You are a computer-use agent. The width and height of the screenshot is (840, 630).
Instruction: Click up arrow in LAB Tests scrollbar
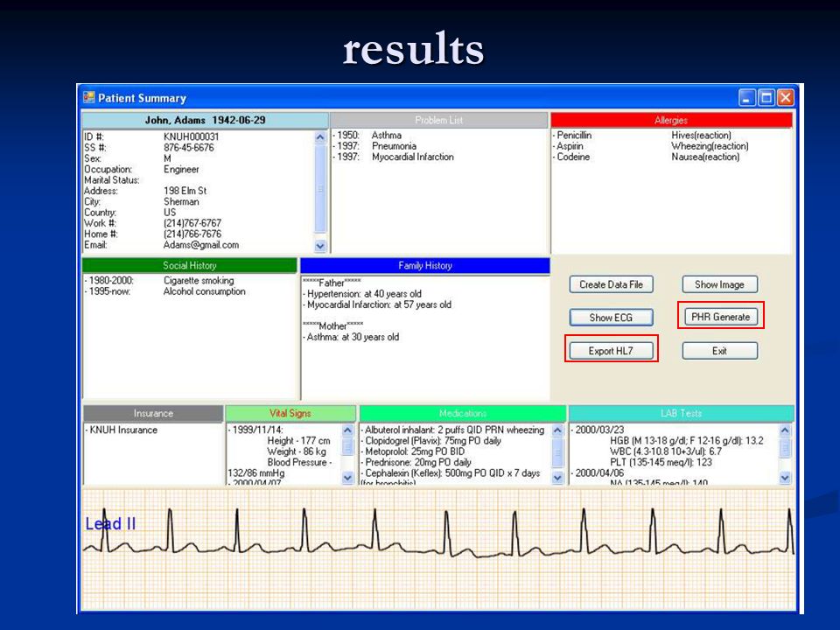click(x=786, y=430)
